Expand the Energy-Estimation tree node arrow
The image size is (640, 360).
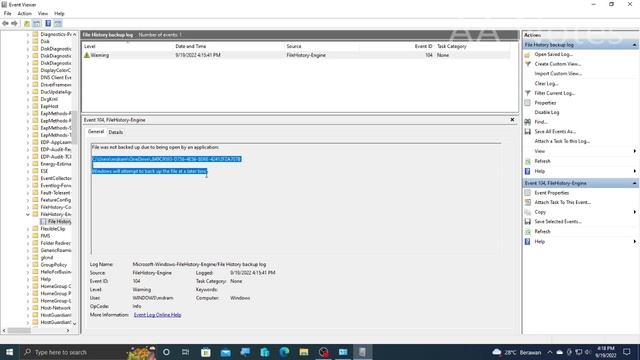tap(28, 164)
